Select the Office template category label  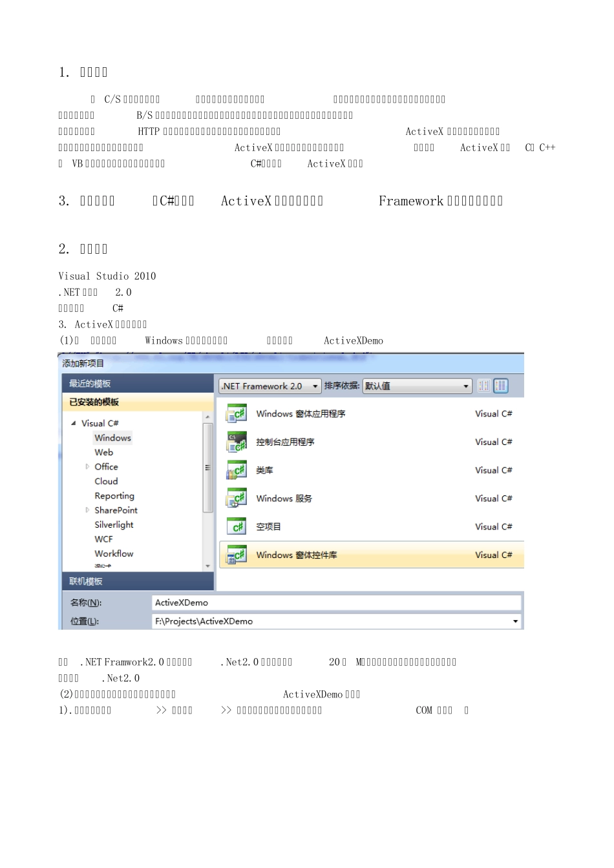(106, 467)
